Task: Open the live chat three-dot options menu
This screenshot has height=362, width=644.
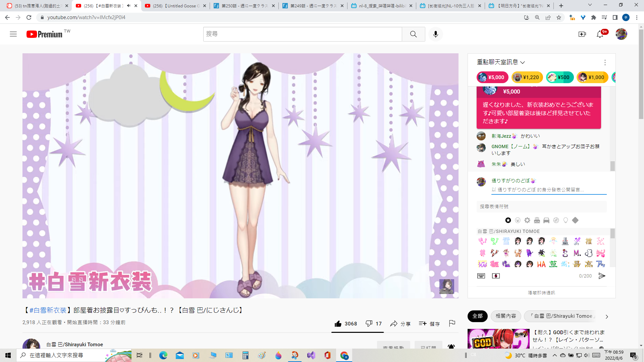Action: click(x=605, y=63)
